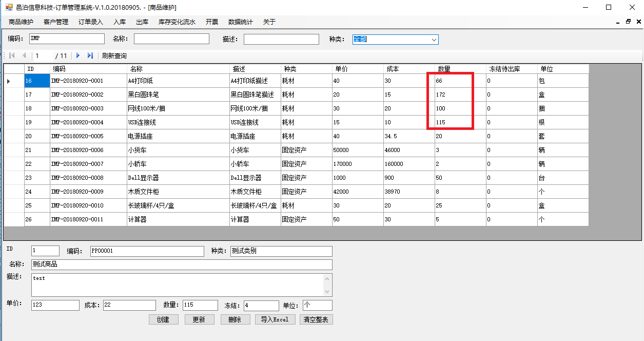Click the scroll up arrow of 描述 box
644x341 pixels.
pos(328,278)
